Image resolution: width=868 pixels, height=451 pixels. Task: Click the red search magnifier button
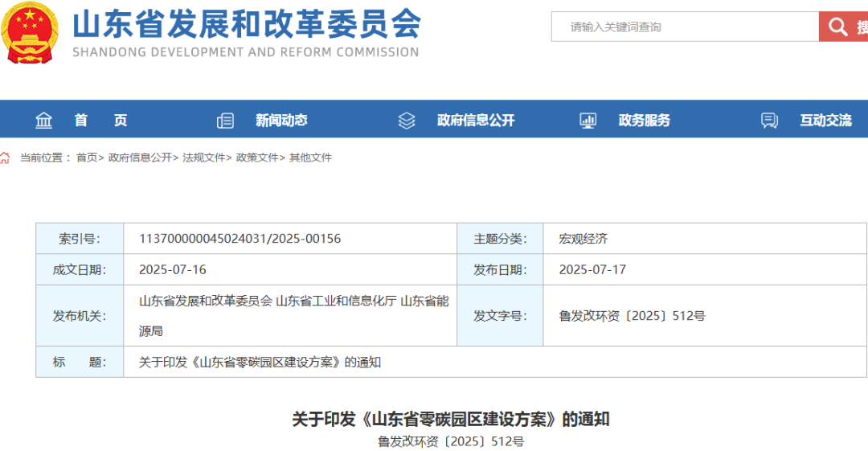click(843, 27)
